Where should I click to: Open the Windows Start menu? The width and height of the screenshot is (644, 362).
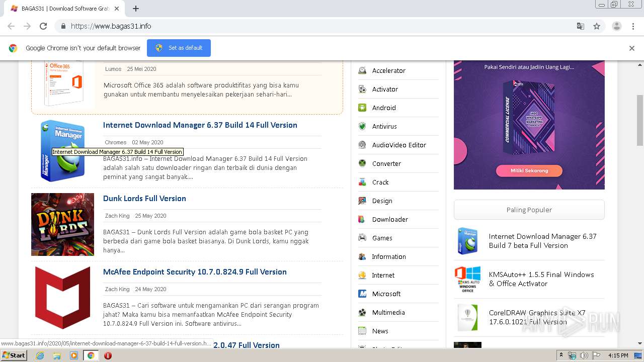(14, 355)
